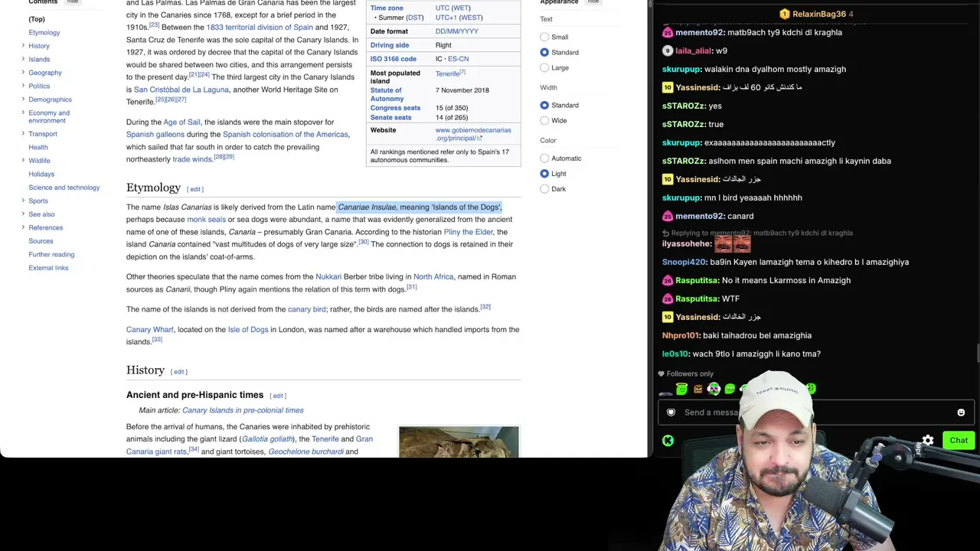Go to Health in contents sidebar
980x551 pixels.
click(38, 147)
